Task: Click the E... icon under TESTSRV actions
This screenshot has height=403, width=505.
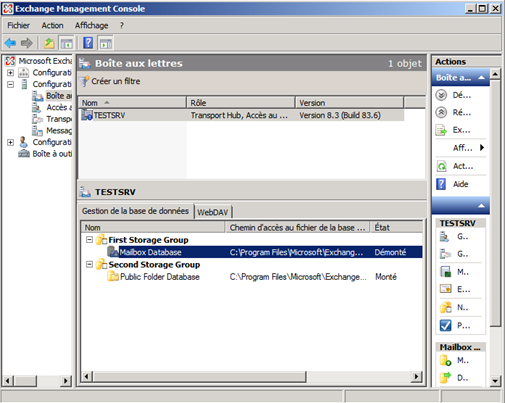Action: [x=445, y=289]
